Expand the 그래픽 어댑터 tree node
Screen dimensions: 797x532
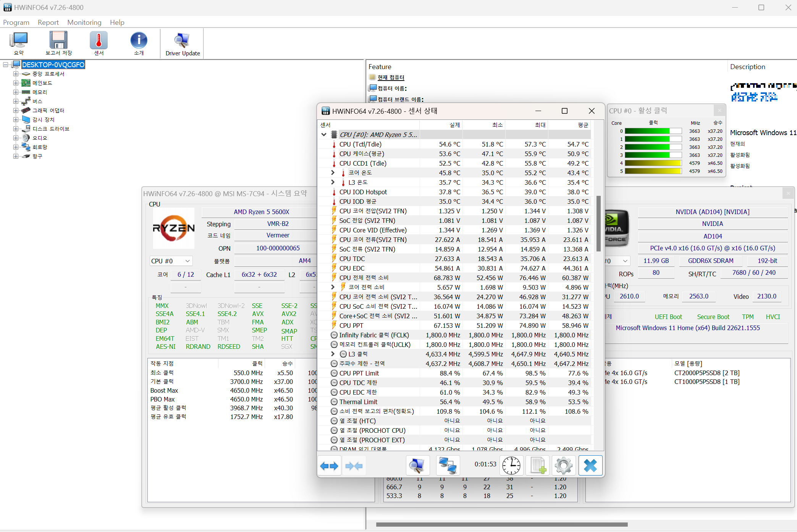point(16,110)
